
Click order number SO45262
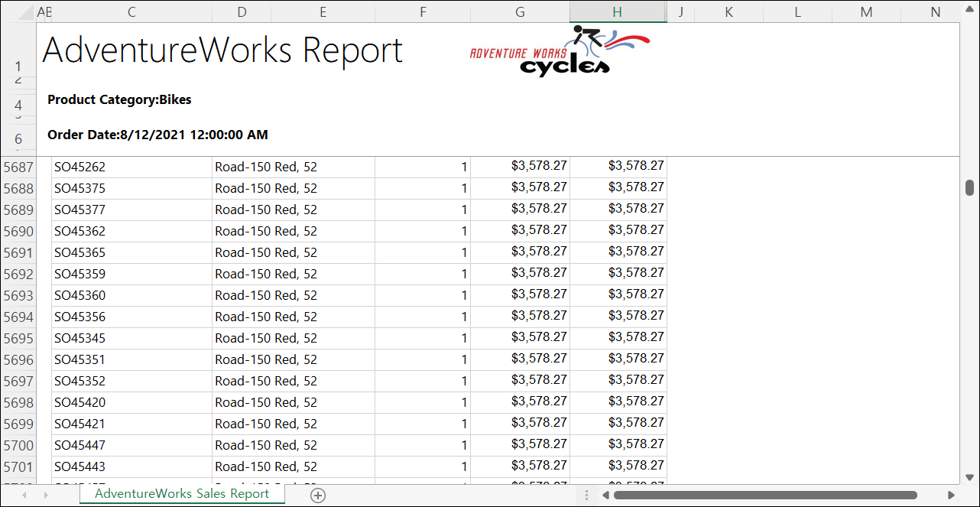click(131, 167)
